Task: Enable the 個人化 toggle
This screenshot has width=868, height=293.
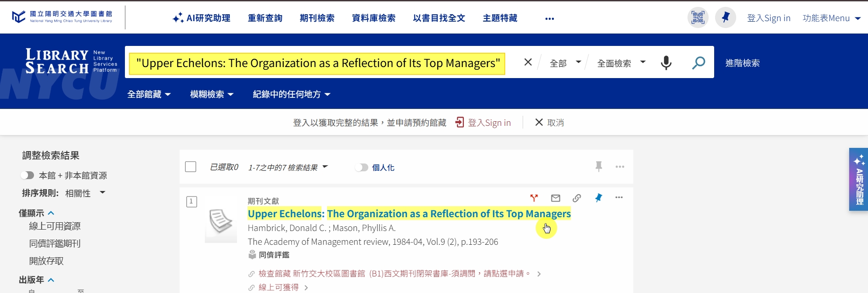Action: (361, 168)
